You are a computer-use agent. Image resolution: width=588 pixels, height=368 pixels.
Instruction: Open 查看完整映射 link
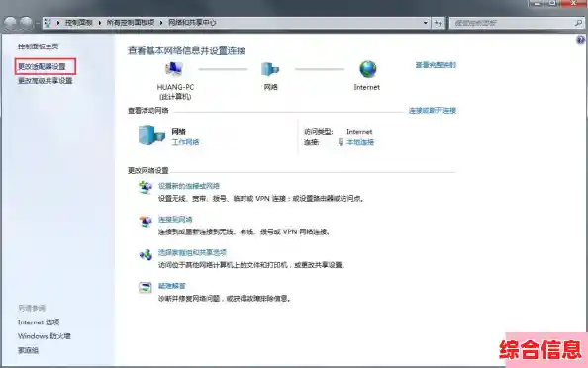coord(436,65)
